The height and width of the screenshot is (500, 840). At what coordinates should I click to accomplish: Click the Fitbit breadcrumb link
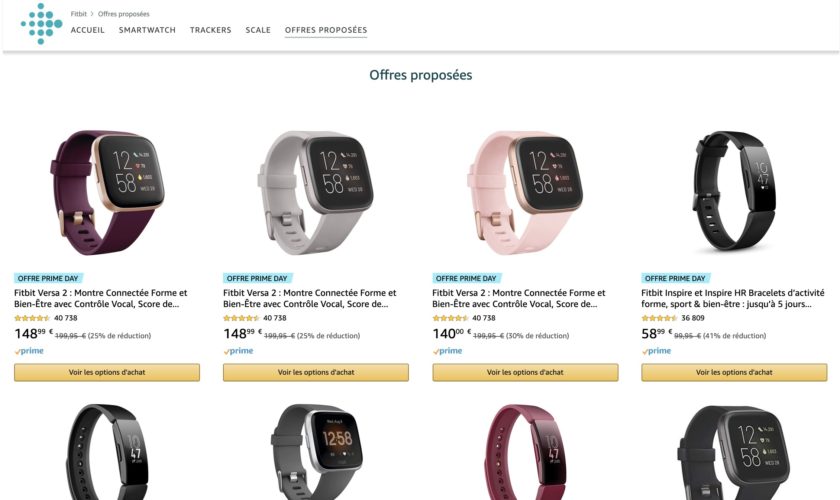click(79, 14)
